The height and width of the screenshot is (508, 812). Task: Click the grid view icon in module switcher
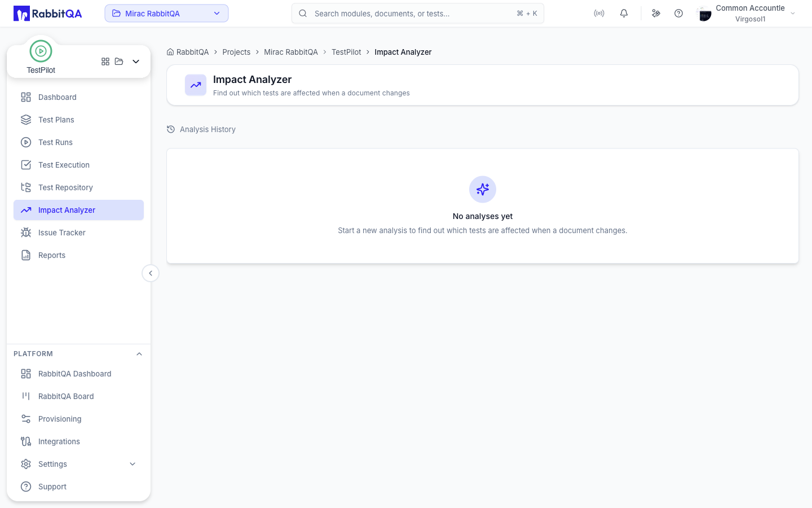pyautogui.click(x=105, y=62)
